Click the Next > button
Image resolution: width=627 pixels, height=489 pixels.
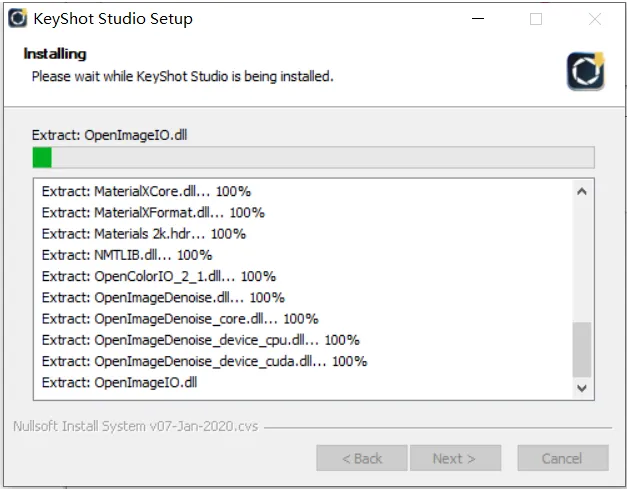coord(455,458)
